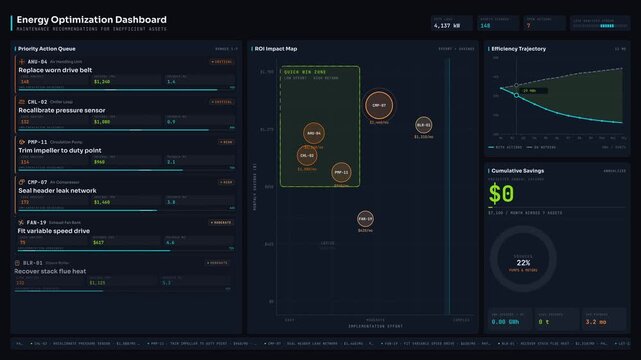The height and width of the screenshot is (360, 641).
Task: Click the 22% sources donut chart
Action: 523,259
